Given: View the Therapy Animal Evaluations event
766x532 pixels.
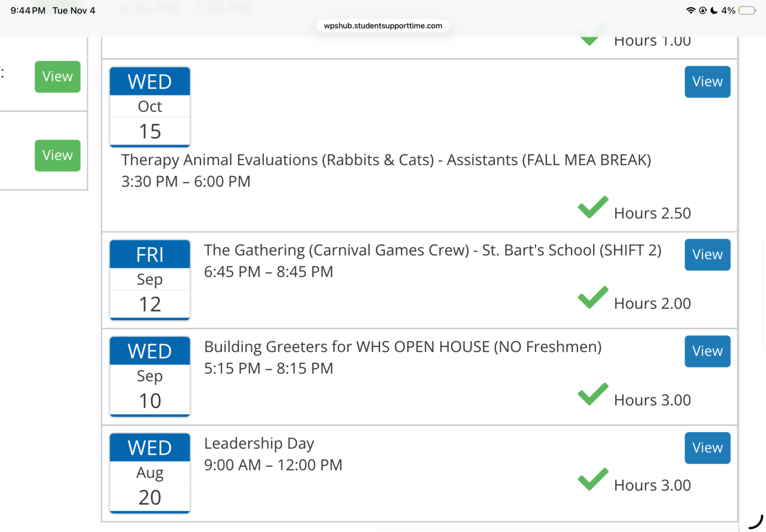Looking at the screenshot, I should (707, 82).
